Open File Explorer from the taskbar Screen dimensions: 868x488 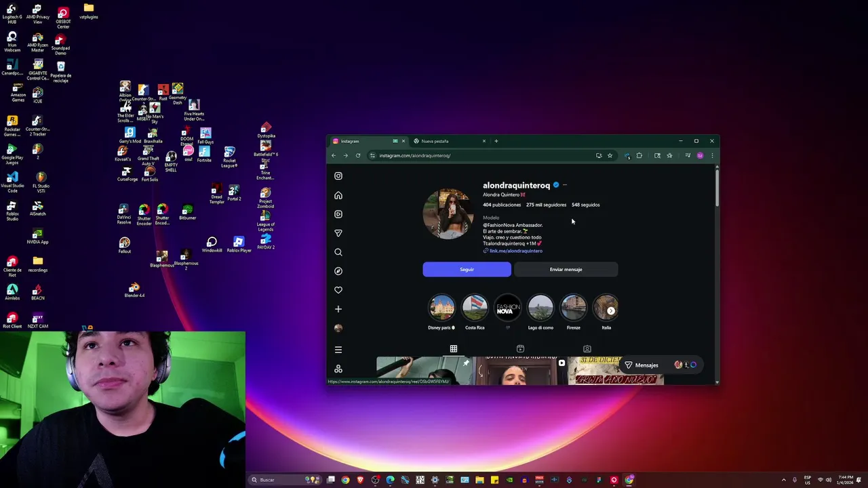480,480
